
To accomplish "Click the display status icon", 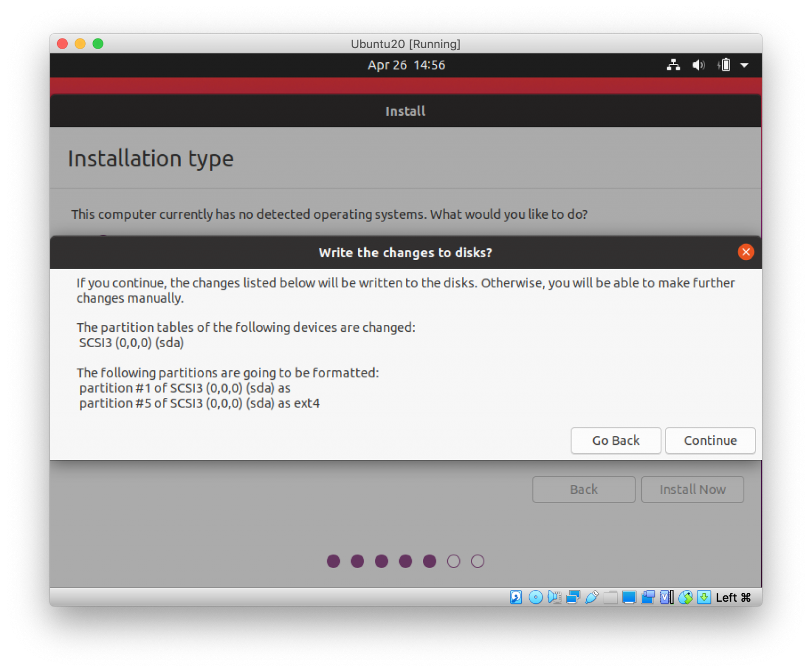I will coord(629,597).
